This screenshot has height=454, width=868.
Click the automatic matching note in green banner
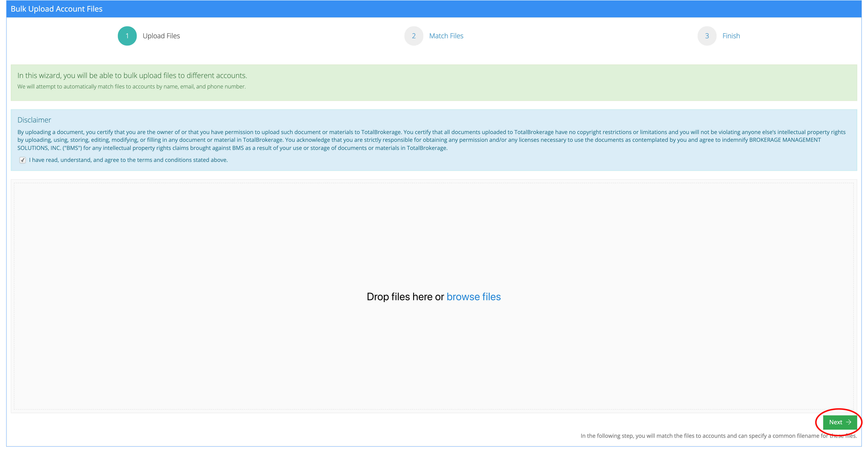(131, 87)
